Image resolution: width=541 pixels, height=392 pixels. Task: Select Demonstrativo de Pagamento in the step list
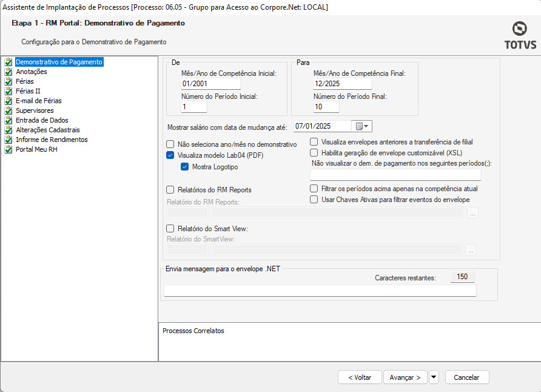pos(59,62)
